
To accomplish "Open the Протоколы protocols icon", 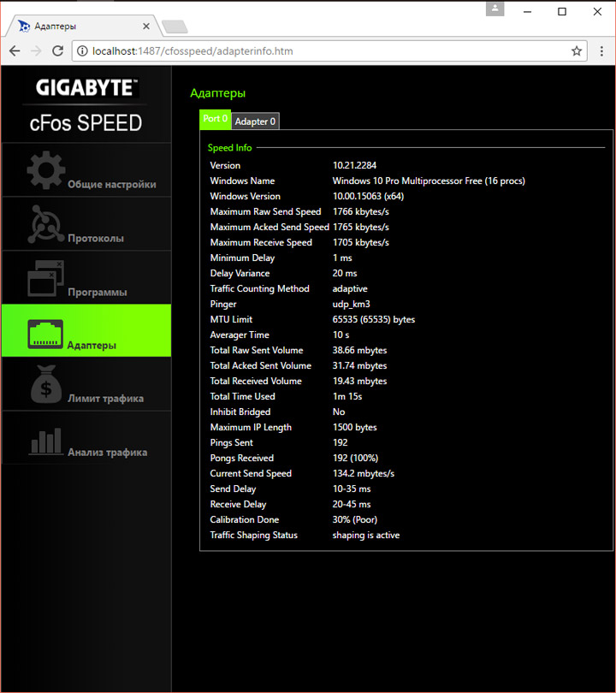I will pyautogui.click(x=46, y=224).
